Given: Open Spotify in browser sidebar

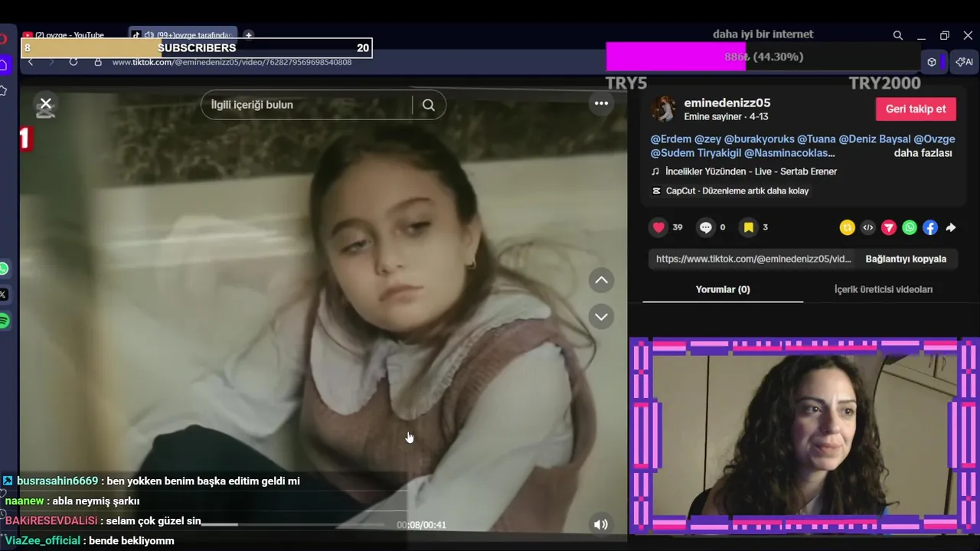Looking at the screenshot, I should (x=4, y=321).
